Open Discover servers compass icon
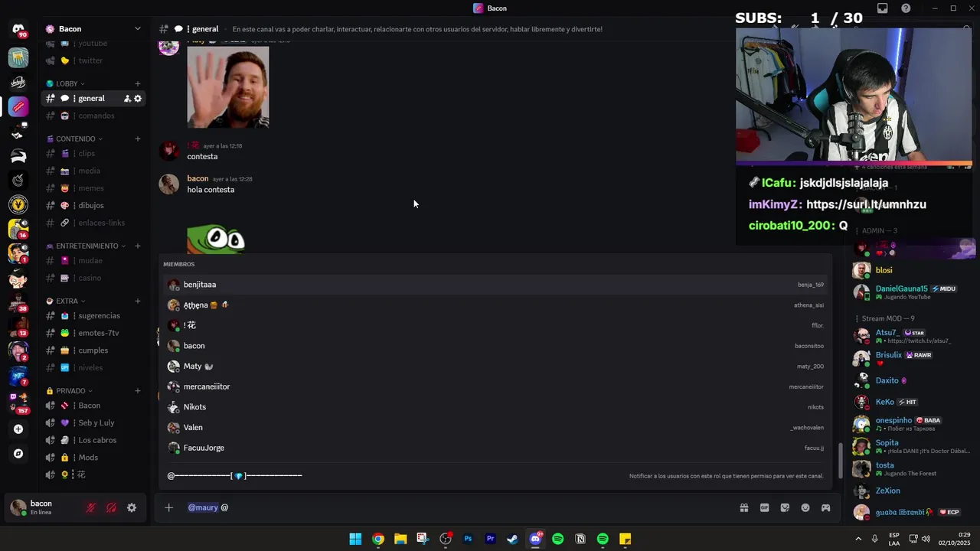 pos(18,454)
